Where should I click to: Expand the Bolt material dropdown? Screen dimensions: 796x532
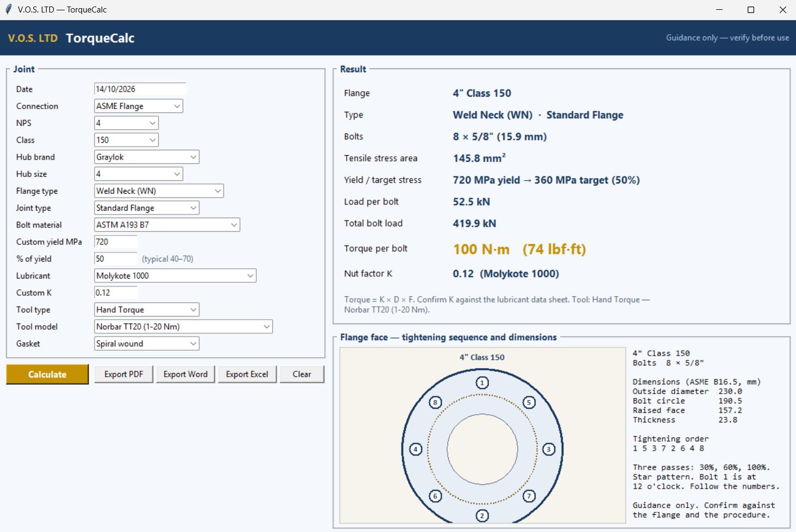[167, 225]
